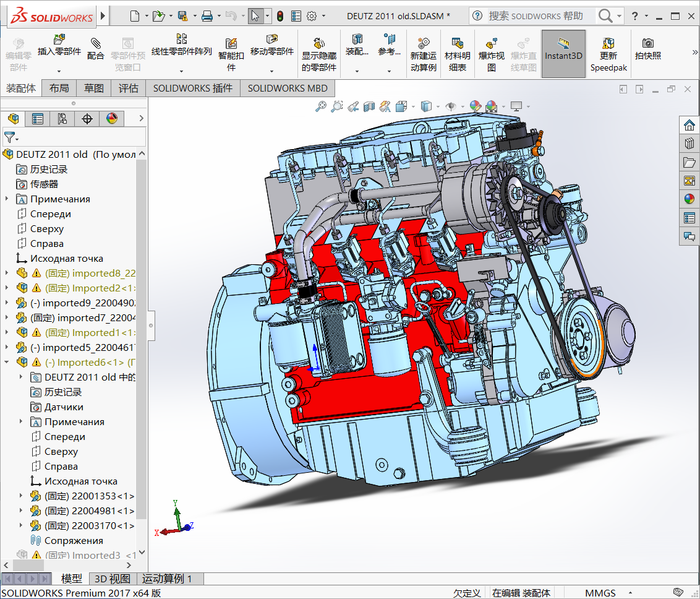Select Исходная точка under DEUTZ 2011 old
700x599 pixels.
pos(67,258)
